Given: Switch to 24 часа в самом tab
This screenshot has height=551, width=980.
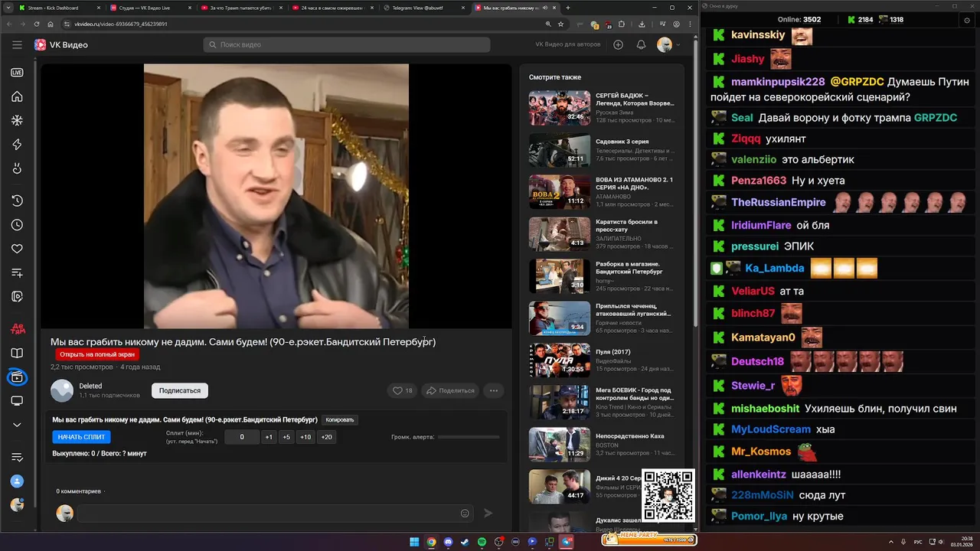Looking at the screenshot, I should 332,8.
